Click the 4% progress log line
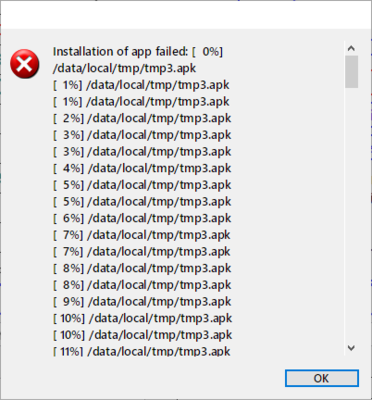 tap(142, 168)
